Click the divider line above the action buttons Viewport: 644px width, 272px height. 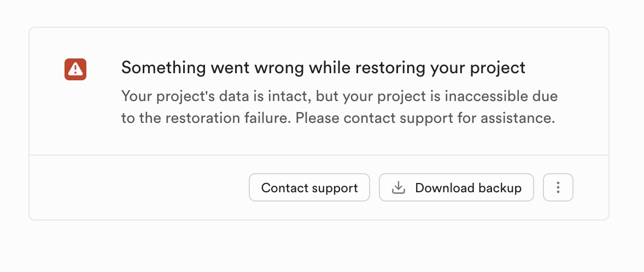[x=319, y=155]
